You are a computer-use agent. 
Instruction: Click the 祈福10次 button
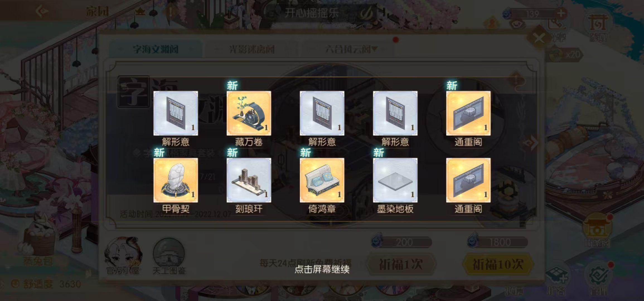498,264
